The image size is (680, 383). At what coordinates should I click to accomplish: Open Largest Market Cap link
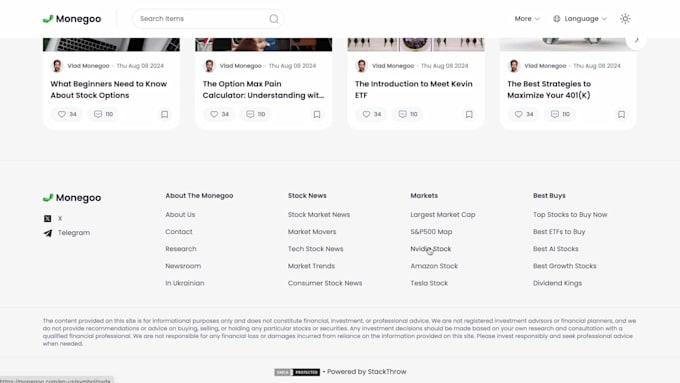(x=443, y=215)
